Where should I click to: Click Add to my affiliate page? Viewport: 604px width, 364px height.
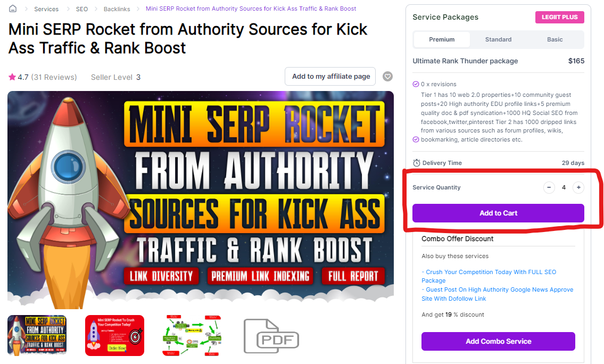330,76
